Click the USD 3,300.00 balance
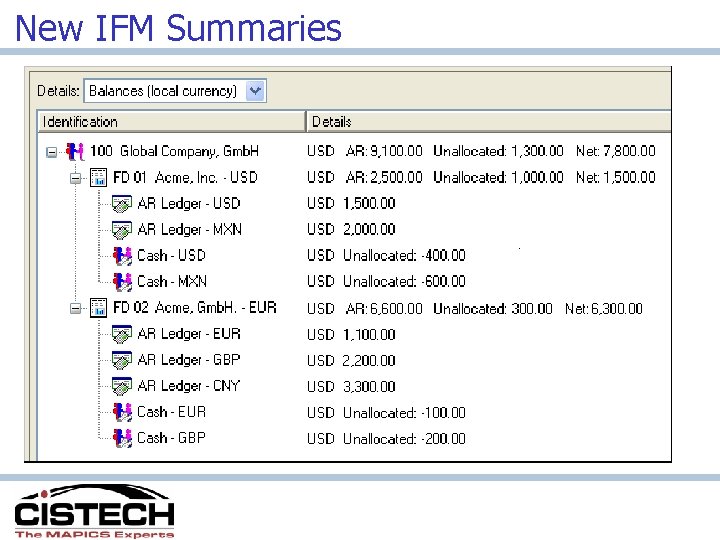Viewport: 720px width, 540px height. point(351,387)
